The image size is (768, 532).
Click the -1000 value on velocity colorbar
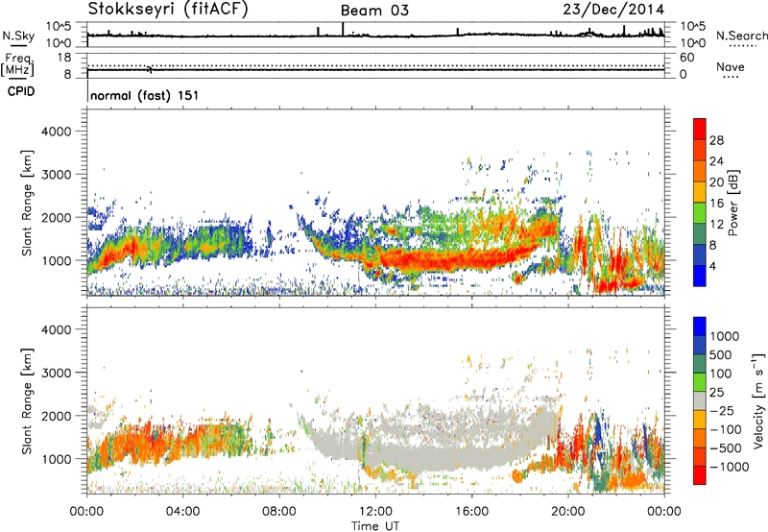click(730, 467)
